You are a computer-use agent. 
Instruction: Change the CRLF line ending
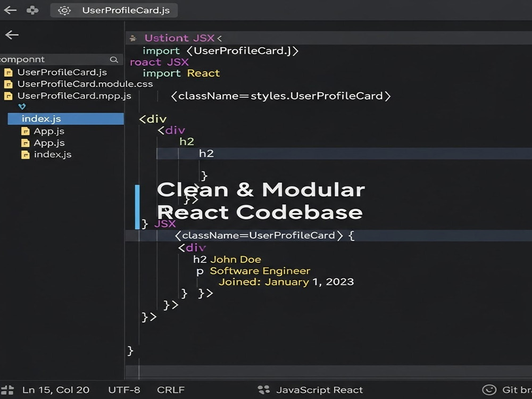(171, 390)
